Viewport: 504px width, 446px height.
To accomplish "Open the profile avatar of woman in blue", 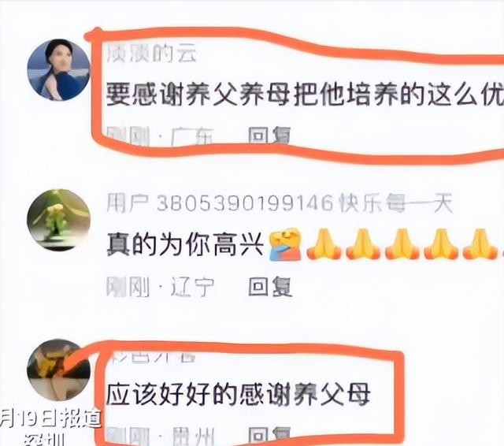I will pyautogui.click(x=58, y=69).
